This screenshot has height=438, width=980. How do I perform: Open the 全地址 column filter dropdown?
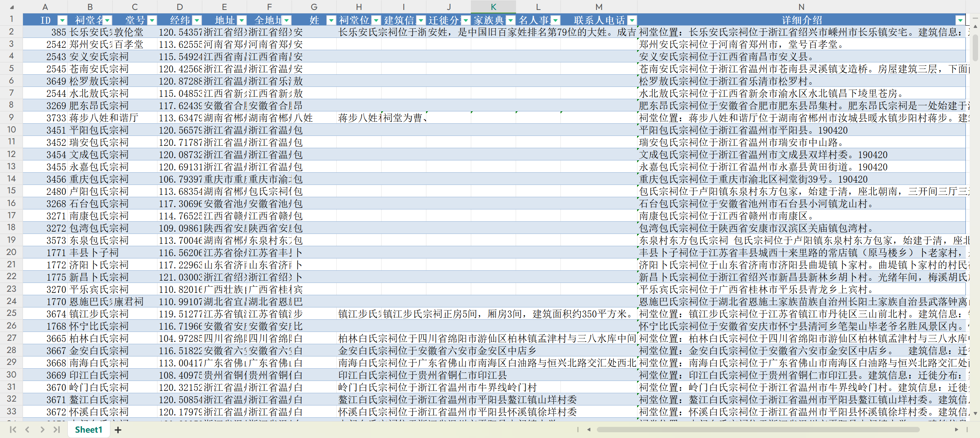(287, 20)
